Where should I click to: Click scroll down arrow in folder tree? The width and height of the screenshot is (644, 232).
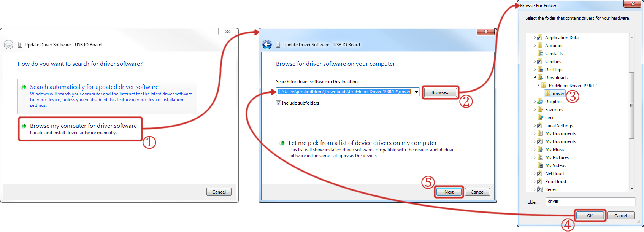[632, 189]
